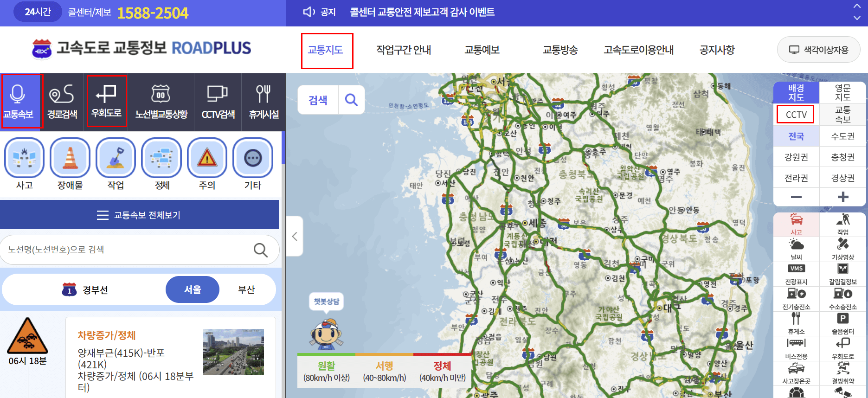Choose 강원권 region

pyautogui.click(x=796, y=157)
